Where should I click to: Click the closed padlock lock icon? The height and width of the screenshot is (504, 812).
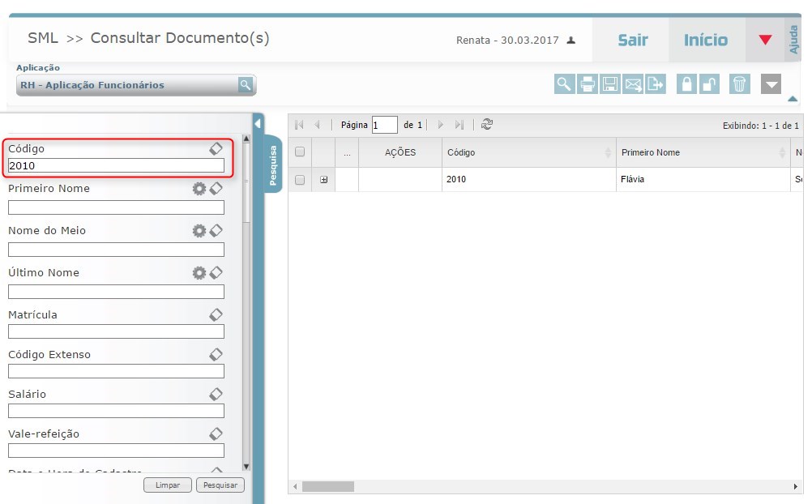[686, 84]
